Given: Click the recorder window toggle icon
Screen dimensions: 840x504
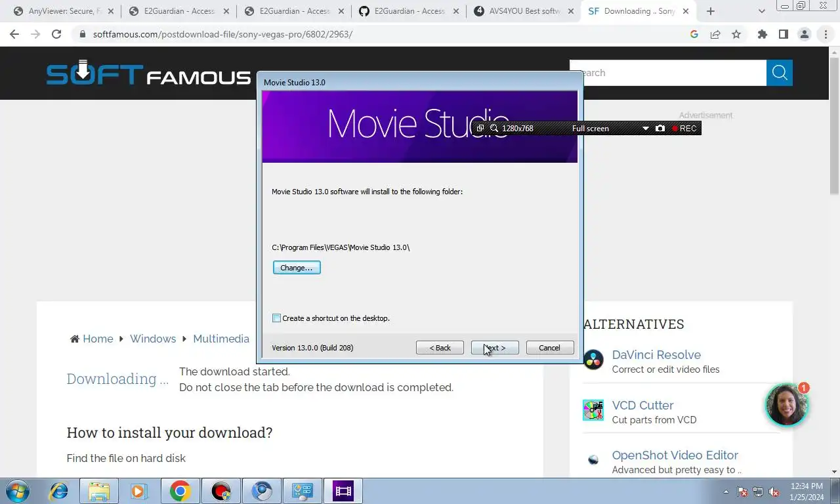Looking at the screenshot, I should click(480, 129).
